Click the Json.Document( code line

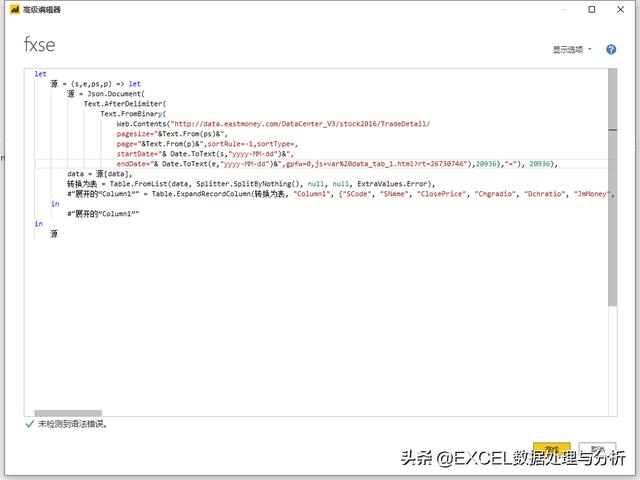106,94
